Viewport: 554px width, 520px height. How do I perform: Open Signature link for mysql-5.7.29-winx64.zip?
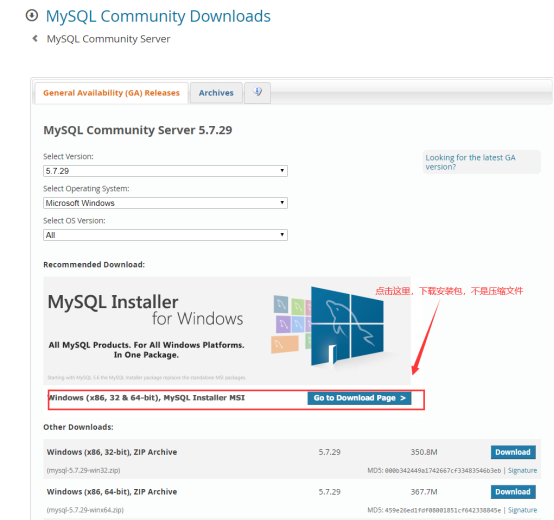click(x=522, y=510)
